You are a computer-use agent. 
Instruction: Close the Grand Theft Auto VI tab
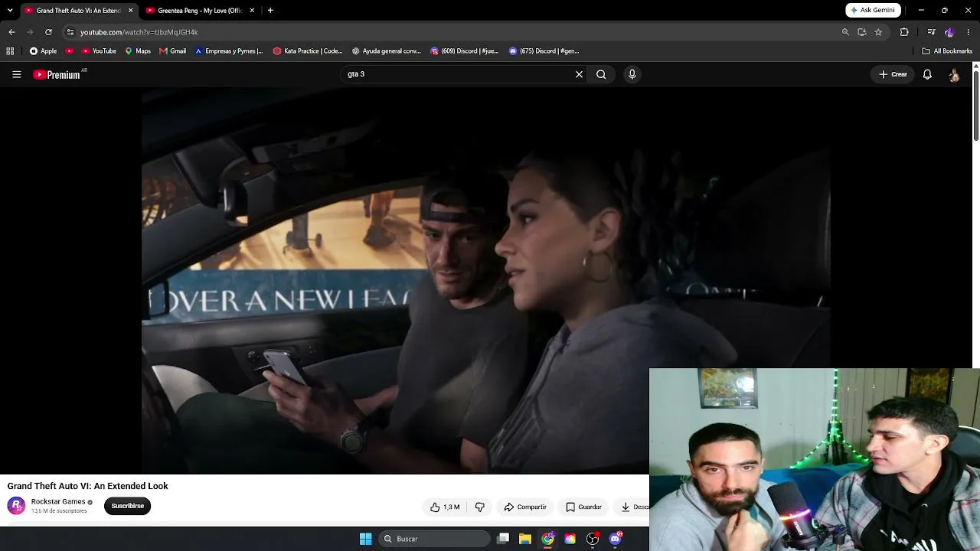click(x=131, y=11)
